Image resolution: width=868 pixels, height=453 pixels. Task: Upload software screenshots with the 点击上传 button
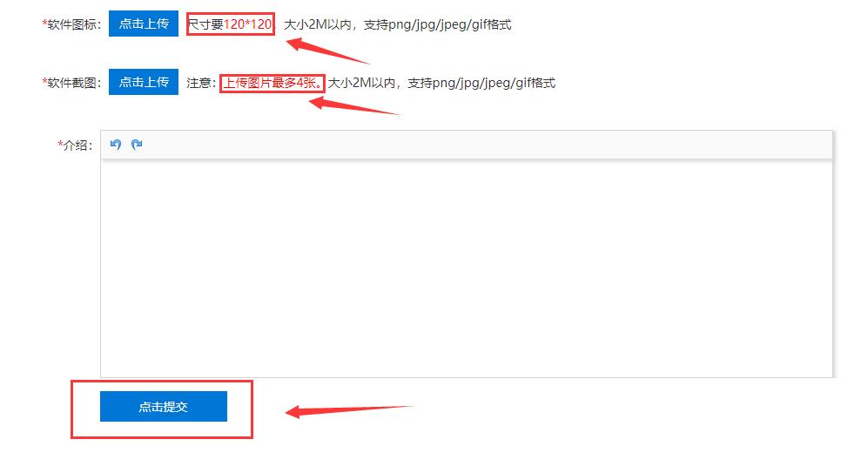(x=144, y=82)
